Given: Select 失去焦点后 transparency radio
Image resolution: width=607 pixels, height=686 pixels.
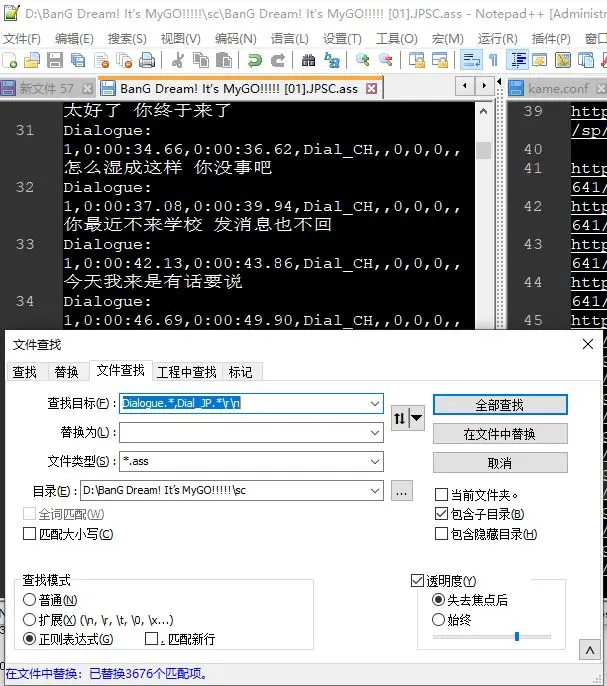Looking at the screenshot, I should coord(438,599).
